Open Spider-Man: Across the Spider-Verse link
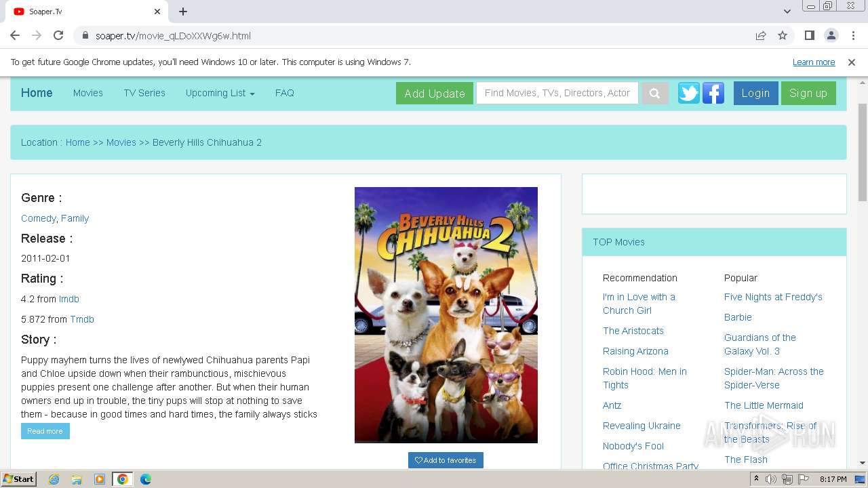Screen dimensions: 868x488 click(774, 378)
